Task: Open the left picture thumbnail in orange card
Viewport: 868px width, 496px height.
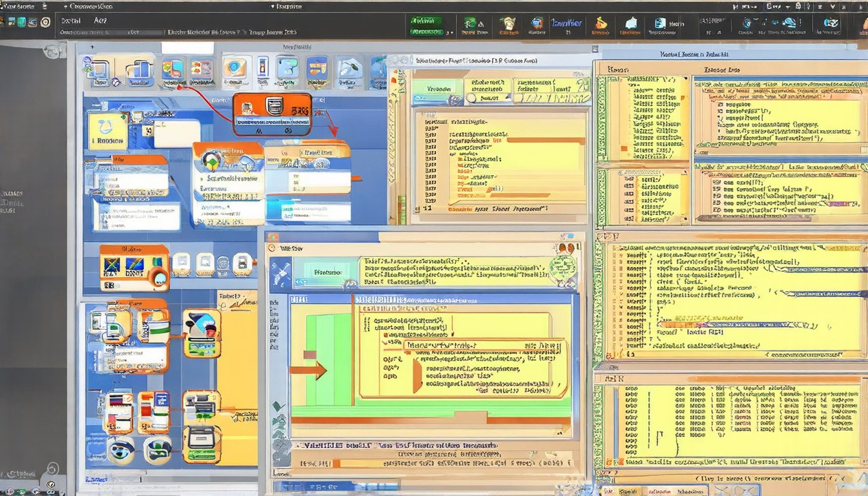Action: pyautogui.click(x=112, y=264)
